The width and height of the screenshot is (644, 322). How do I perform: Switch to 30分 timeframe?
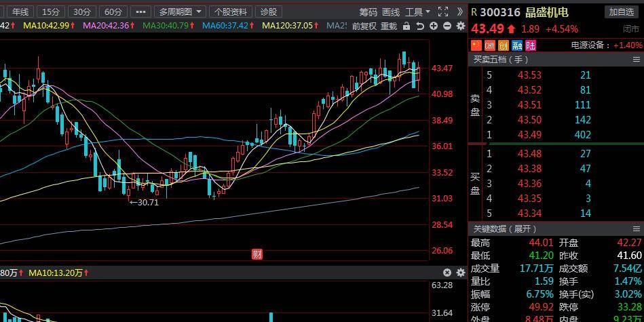coord(82,12)
